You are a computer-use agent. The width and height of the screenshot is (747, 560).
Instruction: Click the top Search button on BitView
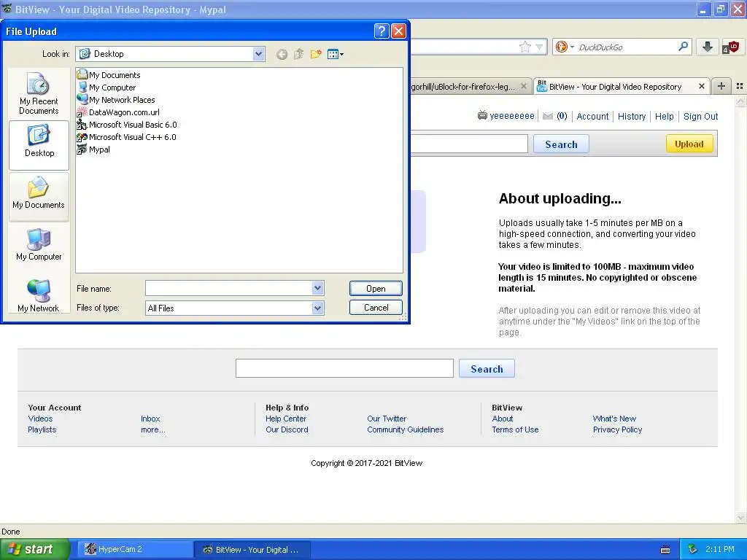(x=561, y=144)
